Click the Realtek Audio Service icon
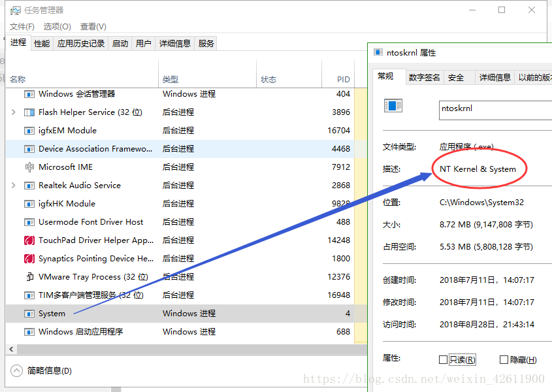 (x=29, y=186)
